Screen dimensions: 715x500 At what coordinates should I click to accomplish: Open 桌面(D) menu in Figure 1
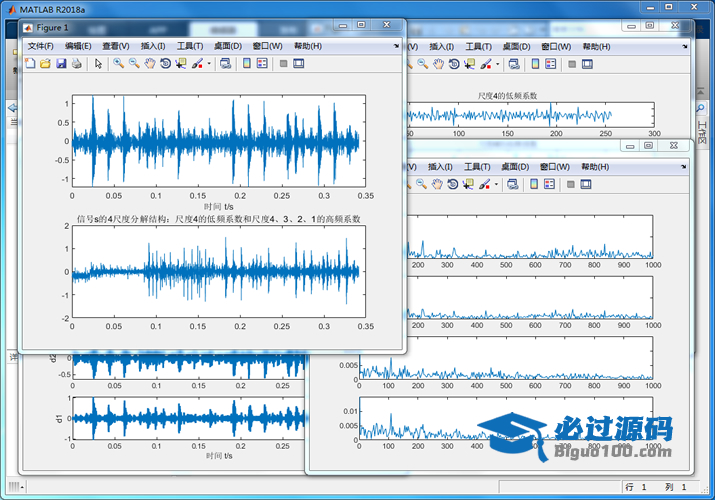coord(228,46)
